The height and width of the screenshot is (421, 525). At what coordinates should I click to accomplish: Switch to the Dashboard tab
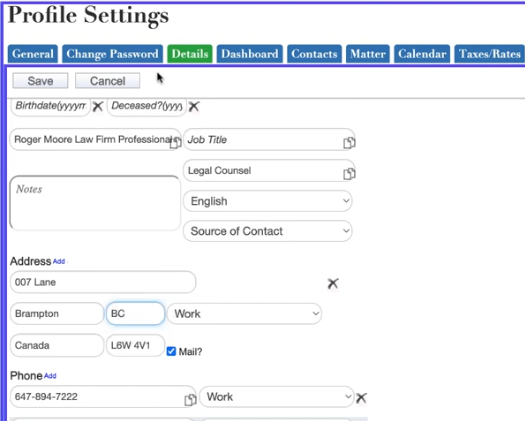(250, 54)
